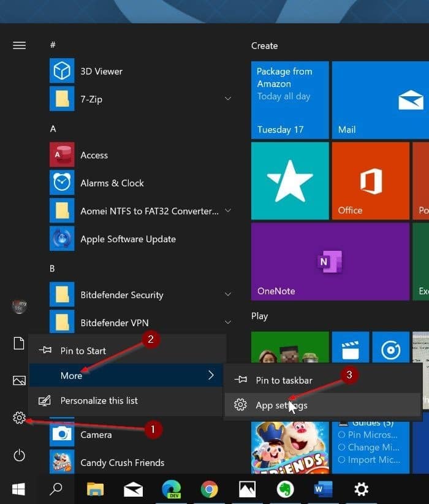Screen dimensions: 429x504
Task: Open the More submenu arrow
Action: 211,375
